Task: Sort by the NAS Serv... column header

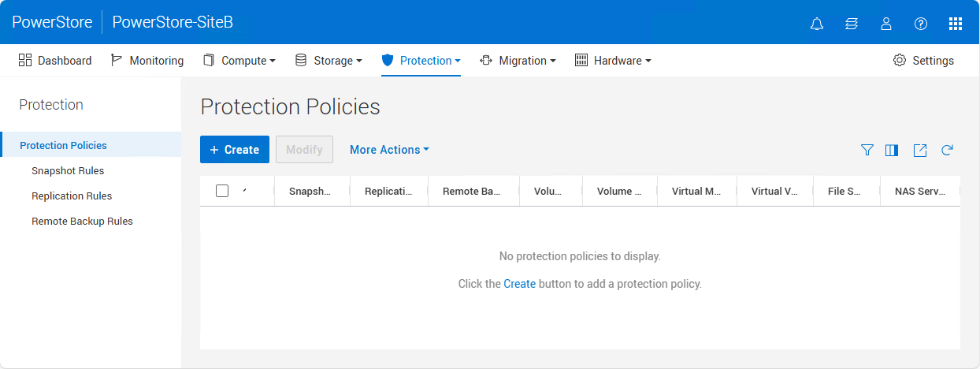Action: point(920,191)
